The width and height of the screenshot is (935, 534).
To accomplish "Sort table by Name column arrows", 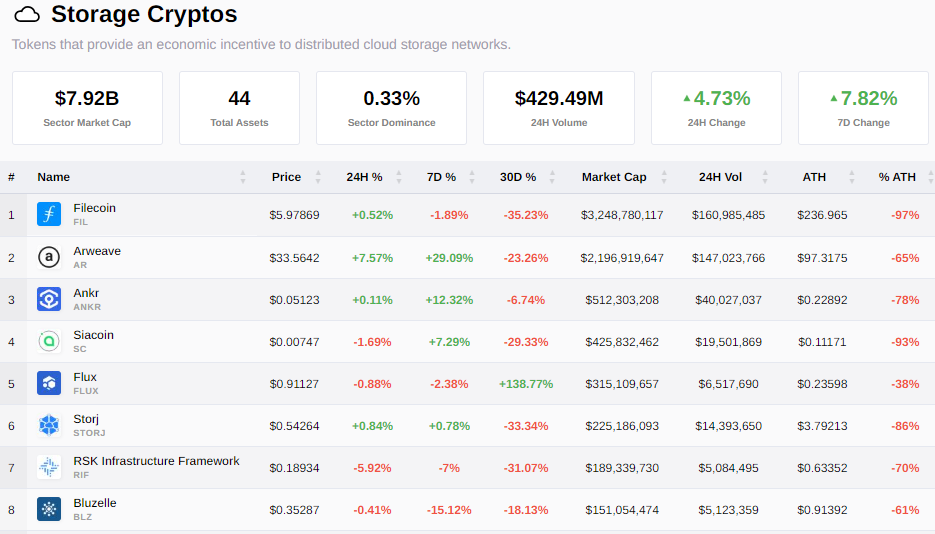I will point(243,177).
